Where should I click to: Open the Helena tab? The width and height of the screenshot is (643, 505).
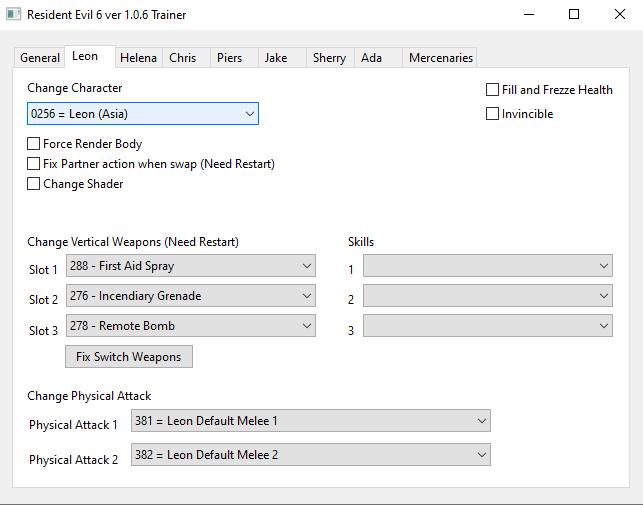coord(139,57)
